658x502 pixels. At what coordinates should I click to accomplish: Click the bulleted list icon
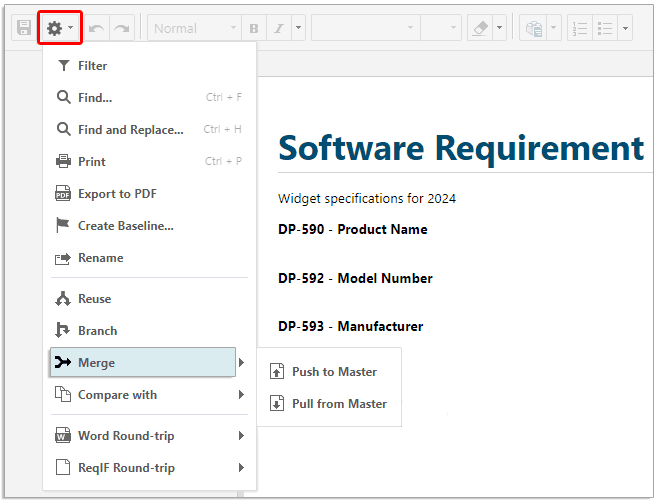[605, 29]
